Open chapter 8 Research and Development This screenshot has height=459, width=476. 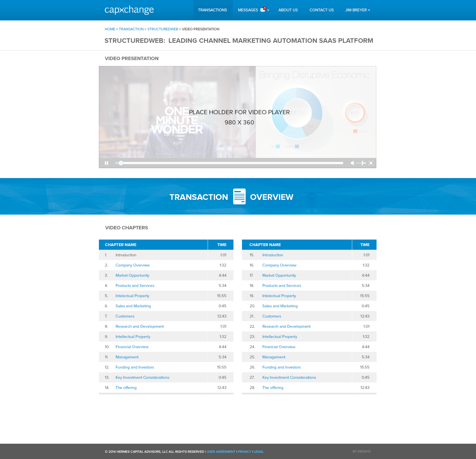point(140,326)
